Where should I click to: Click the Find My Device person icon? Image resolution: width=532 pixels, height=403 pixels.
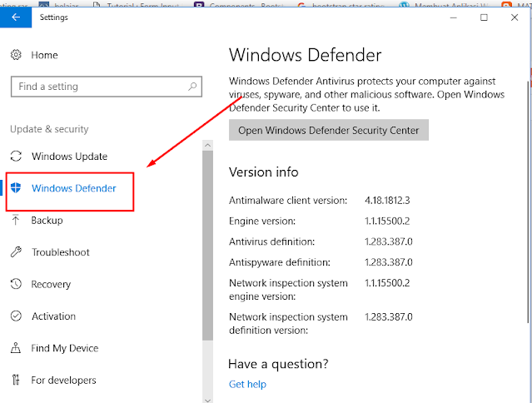point(16,348)
